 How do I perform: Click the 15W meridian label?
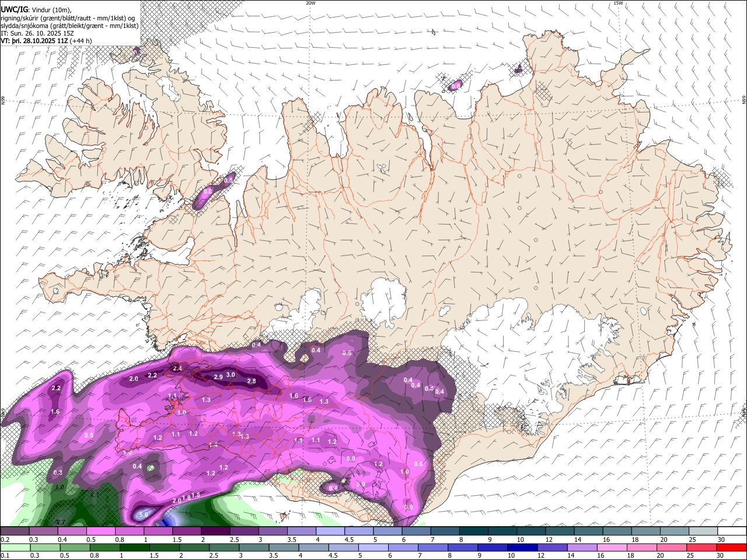coord(618,2)
